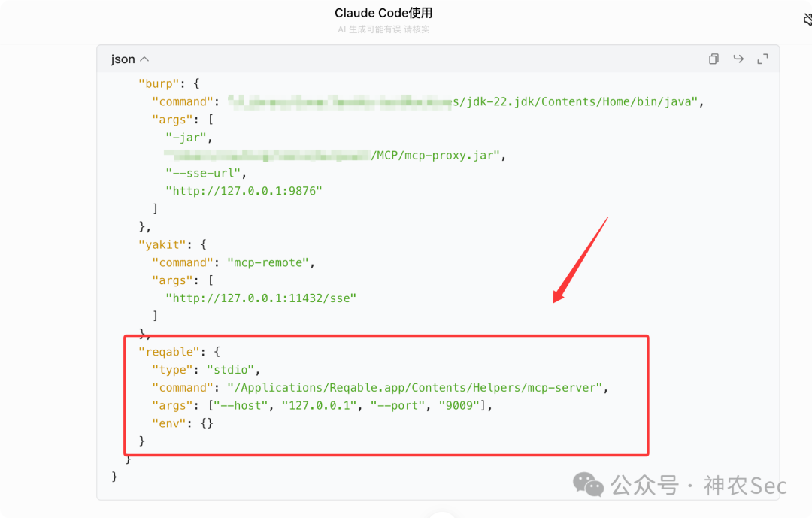Click the "--sse-url" argument

(203, 173)
